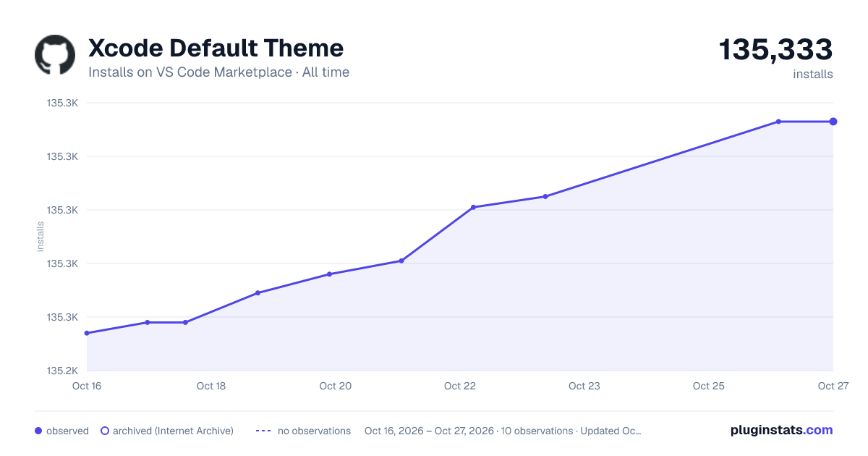Click the large final data point at Oct 27
This screenshot has width=868, height=456.
coord(833,122)
